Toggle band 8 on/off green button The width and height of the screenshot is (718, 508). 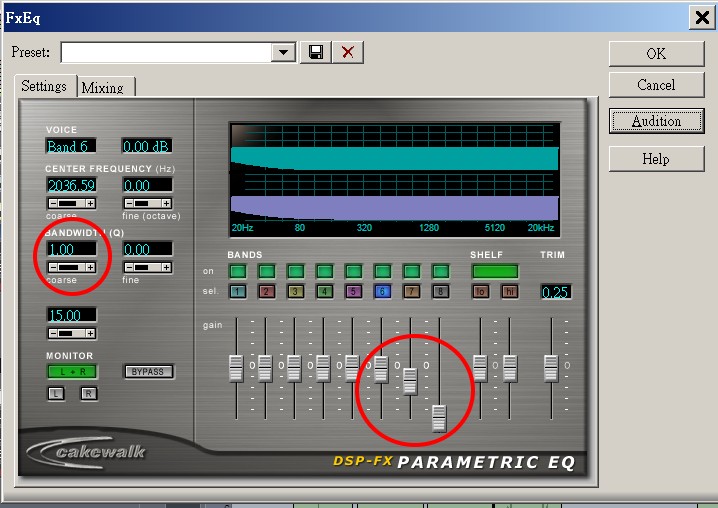pos(440,271)
